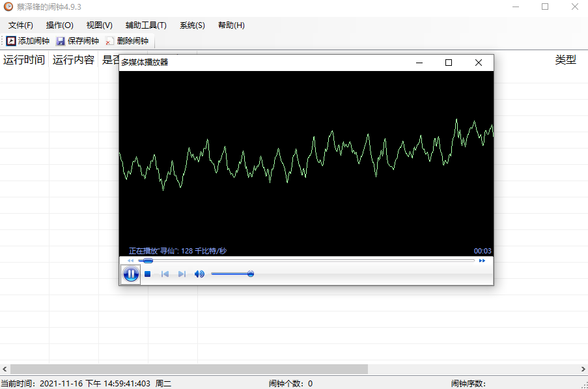Click the 闹钟序数 status entry
The width and height of the screenshot is (588, 389).
point(468,383)
